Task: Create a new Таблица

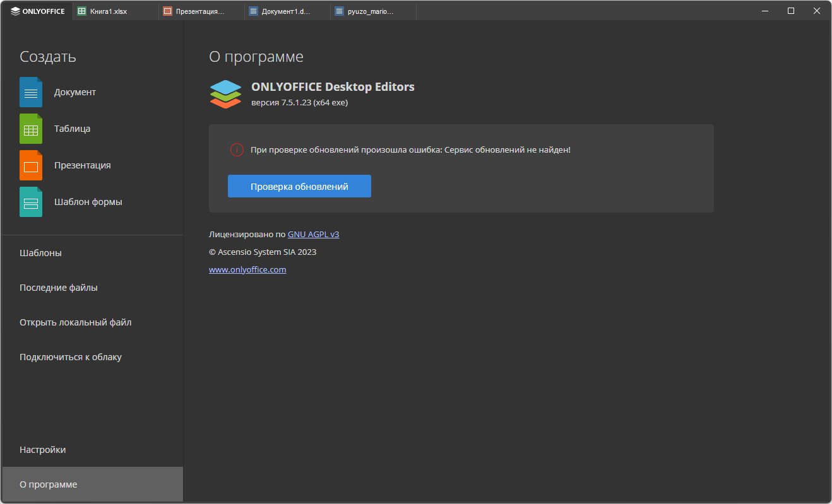Action: (93, 129)
